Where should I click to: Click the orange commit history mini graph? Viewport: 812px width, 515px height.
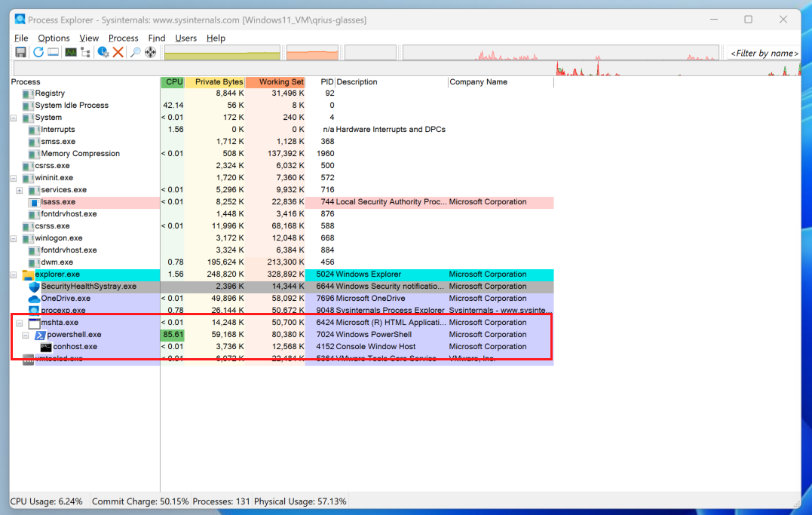click(312, 53)
